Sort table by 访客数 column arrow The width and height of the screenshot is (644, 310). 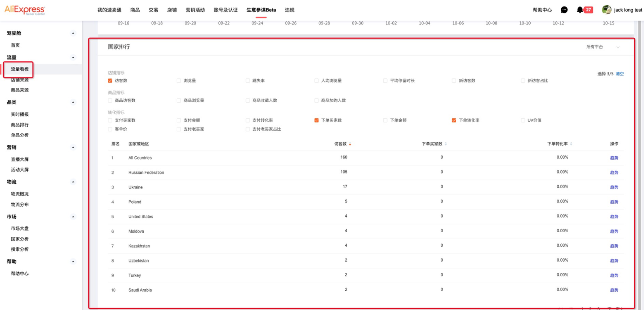350,144
